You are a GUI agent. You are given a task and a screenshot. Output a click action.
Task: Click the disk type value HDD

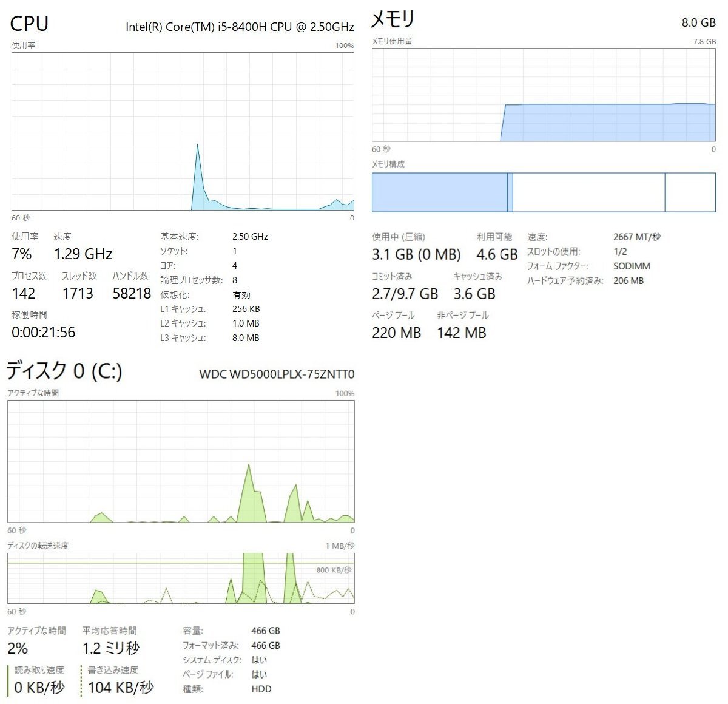(261, 689)
